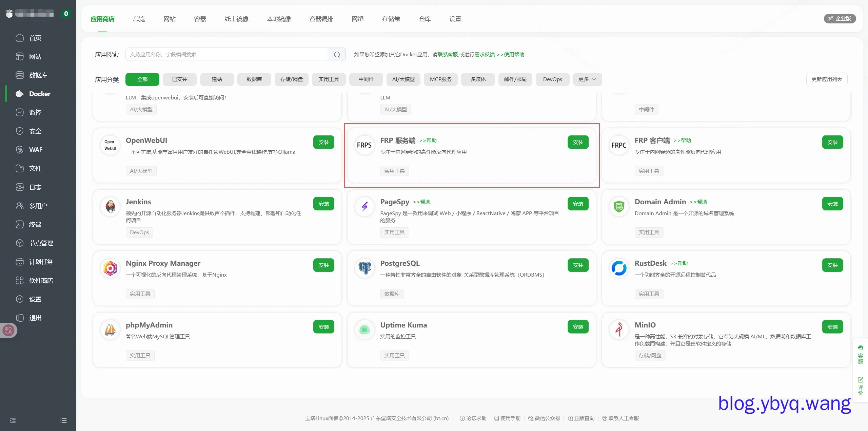Install FRP 服务端
The image size is (868, 431).
(x=578, y=142)
